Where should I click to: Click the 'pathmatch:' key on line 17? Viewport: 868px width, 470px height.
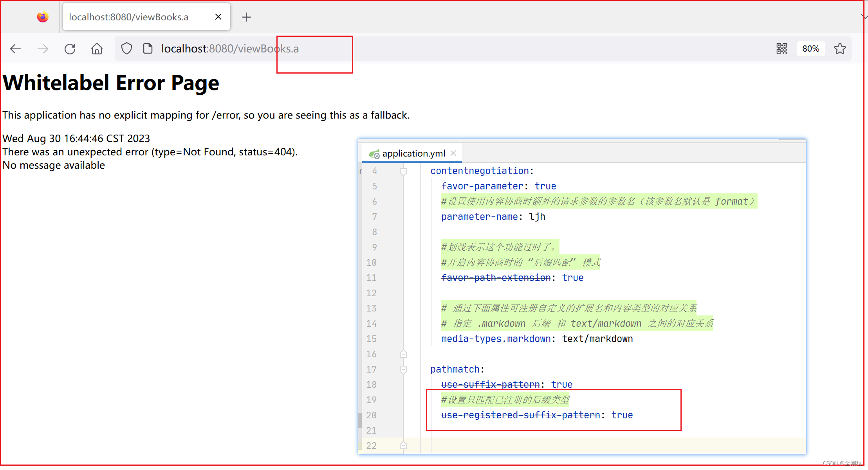tap(457, 369)
